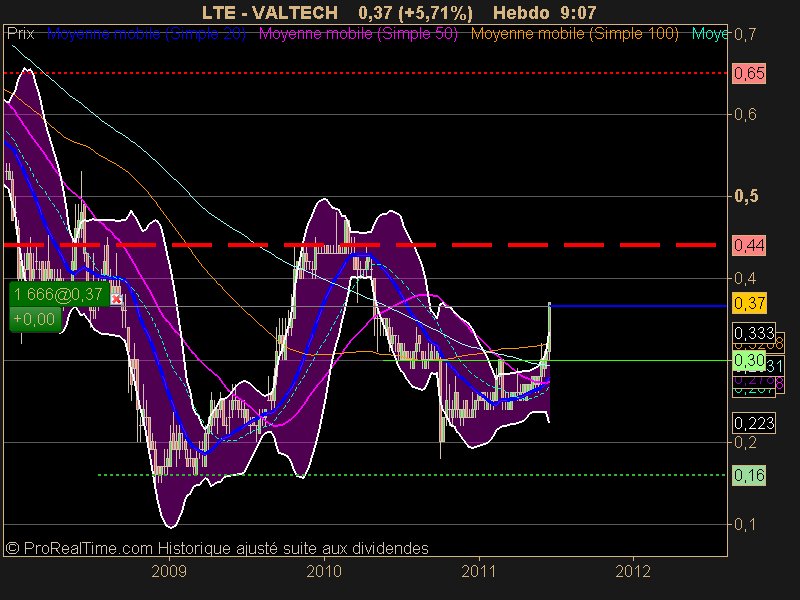Click the 2011 year on the time axis
Image resolution: width=800 pixels, height=600 pixels.
(479, 571)
